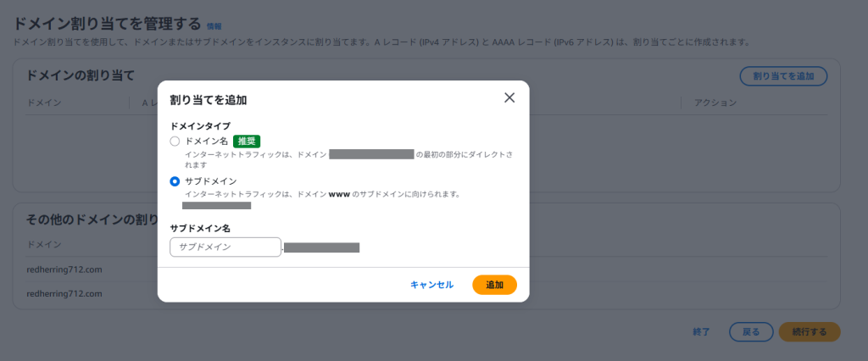This screenshot has width=868, height=361.
Task: Click ドメイン column header in ドメインの割り当て table
Action: click(x=44, y=103)
